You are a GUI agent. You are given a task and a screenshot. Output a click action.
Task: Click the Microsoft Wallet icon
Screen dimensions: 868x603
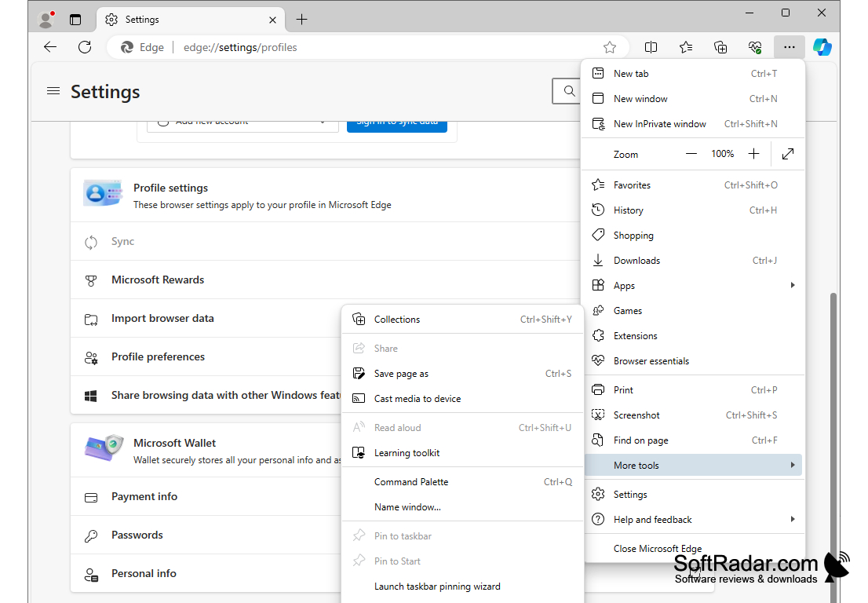pos(104,448)
